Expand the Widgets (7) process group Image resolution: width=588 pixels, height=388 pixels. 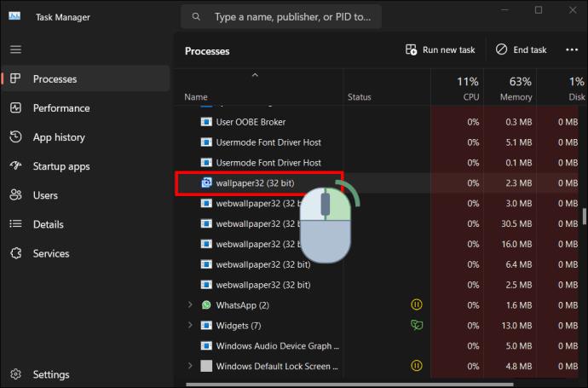pyautogui.click(x=190, y=325)
